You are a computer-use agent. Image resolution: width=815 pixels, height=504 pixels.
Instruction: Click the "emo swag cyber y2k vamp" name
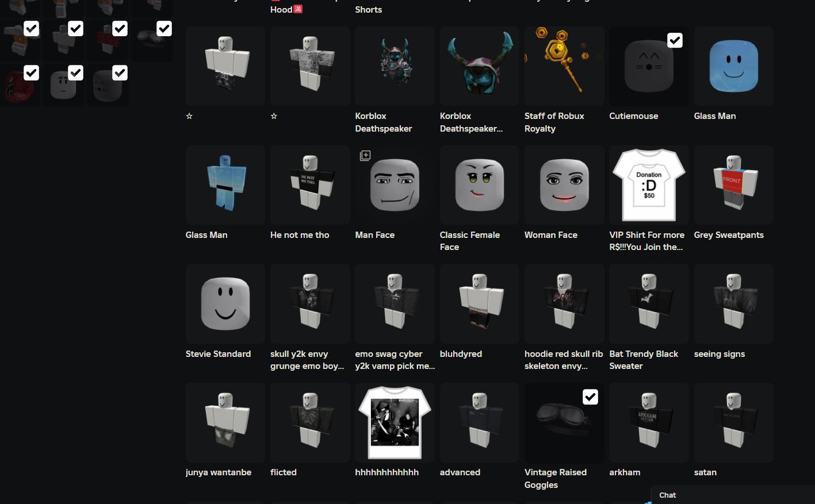tap(395, 360)
